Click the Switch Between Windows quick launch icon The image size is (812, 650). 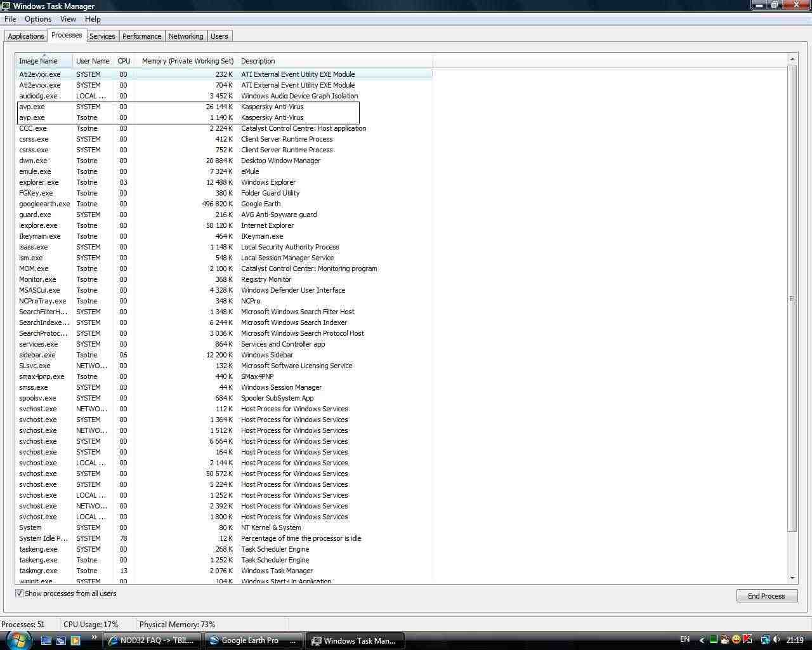pos(61,640)
